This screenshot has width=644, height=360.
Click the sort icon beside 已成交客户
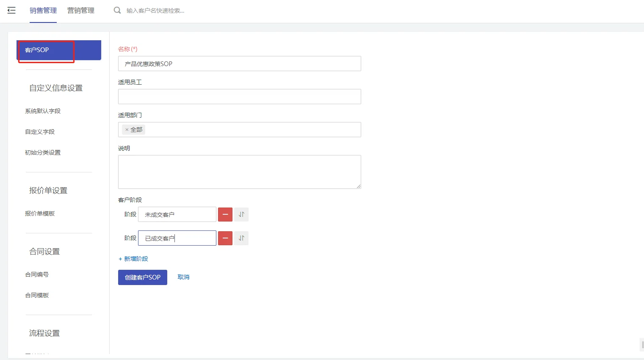coord(241,238)
